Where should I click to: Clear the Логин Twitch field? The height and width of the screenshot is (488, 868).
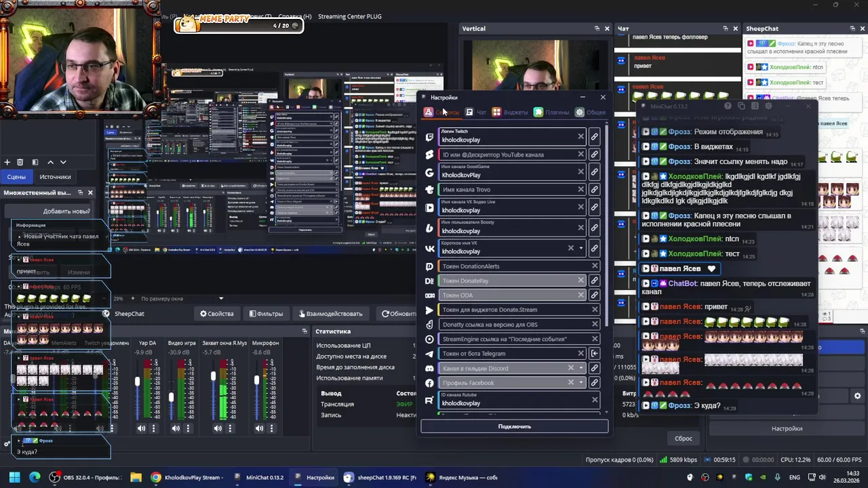(580, 136)
